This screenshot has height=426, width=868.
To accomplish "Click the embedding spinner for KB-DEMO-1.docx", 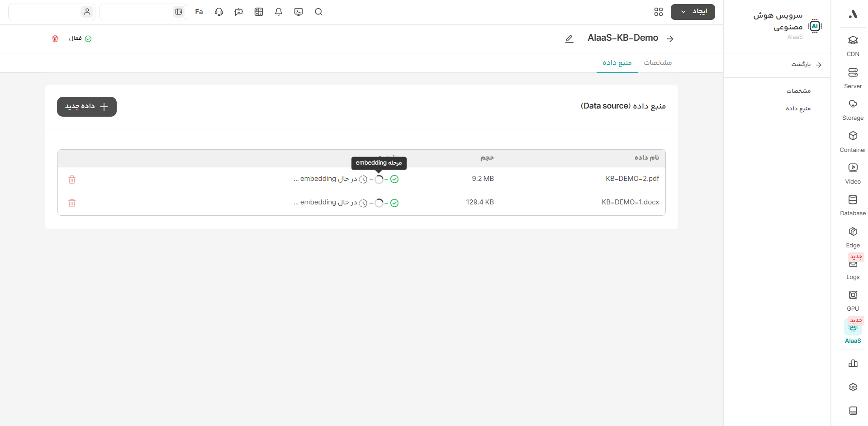I will (x=379, y=203).
